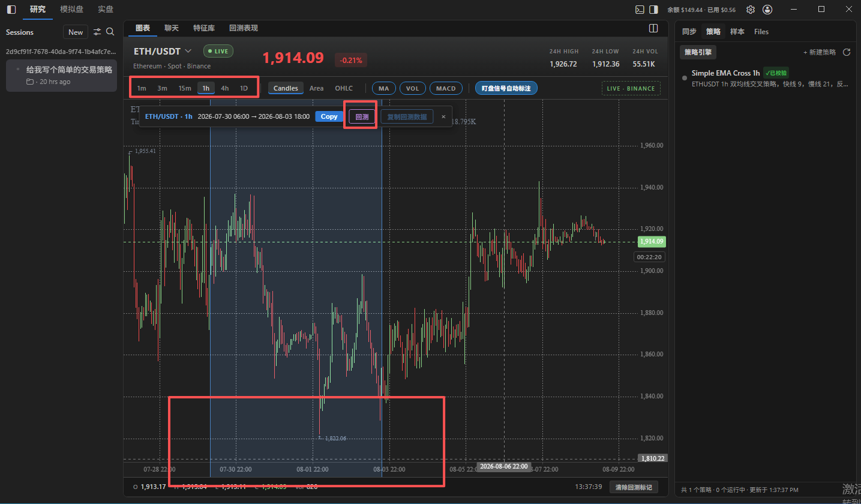Toggle the MA indicator
Viewport: 861px width, 504px height.
(x=383, y=88)
